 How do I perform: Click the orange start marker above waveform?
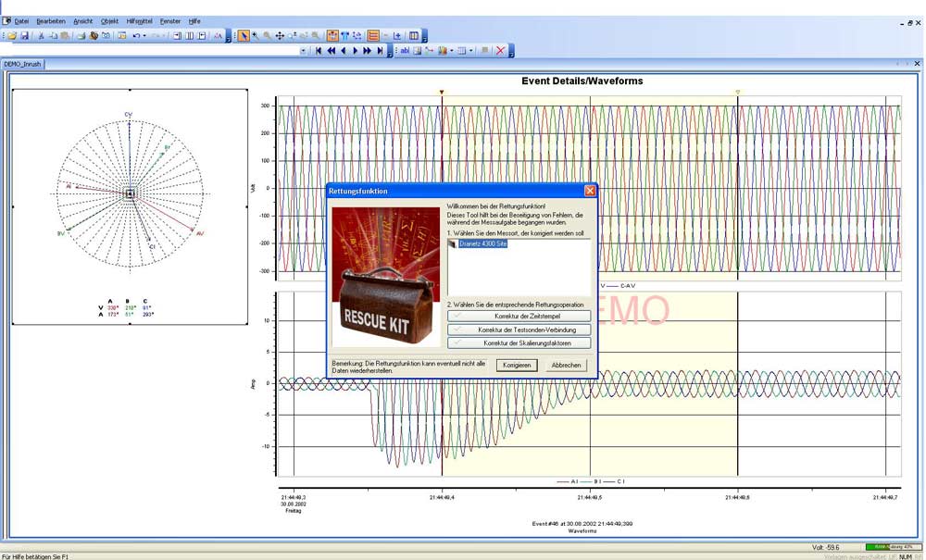click(x=442, y=92)
